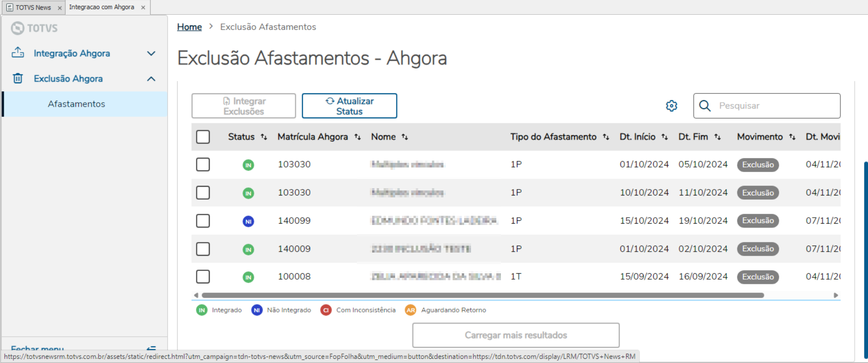This screenshot has height=363, width=868.
Task: Tick the checkbox for matrícula 100008
Action: point(203,277)
